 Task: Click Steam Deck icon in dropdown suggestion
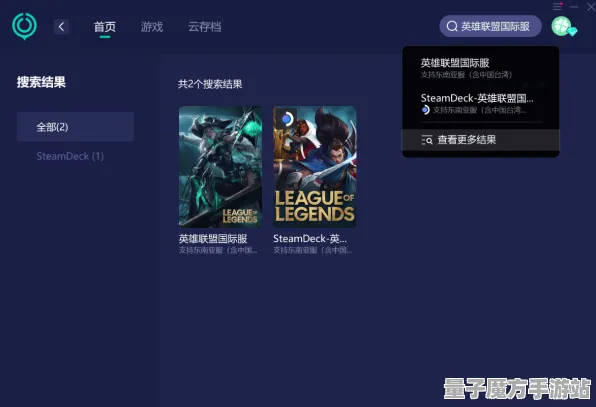pos(425,110)
